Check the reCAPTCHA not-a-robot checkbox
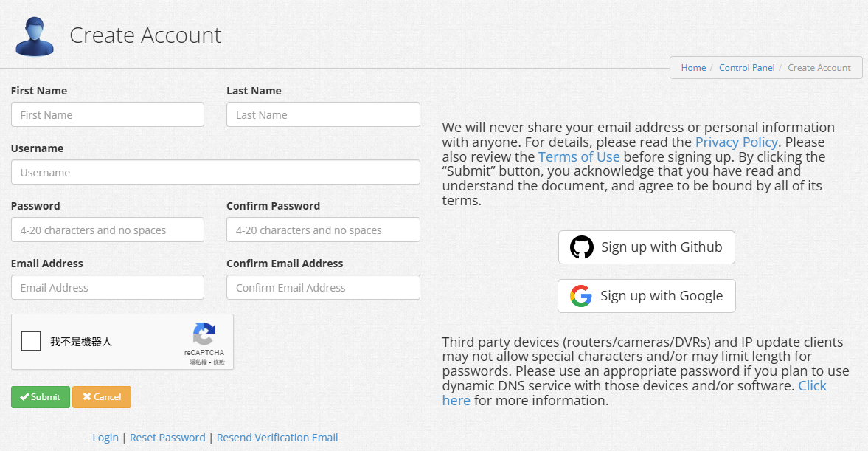 coord(31,341)
